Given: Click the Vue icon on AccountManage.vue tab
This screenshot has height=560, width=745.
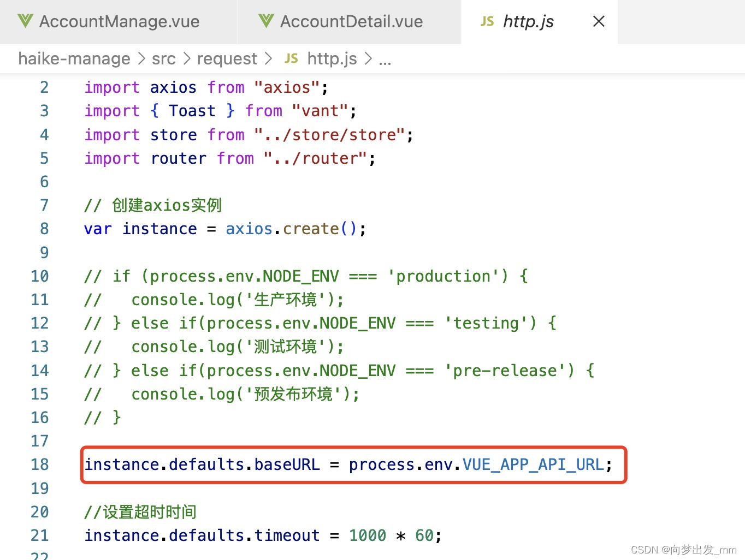Looking at the screenshot, I should (x=25, y=21).
